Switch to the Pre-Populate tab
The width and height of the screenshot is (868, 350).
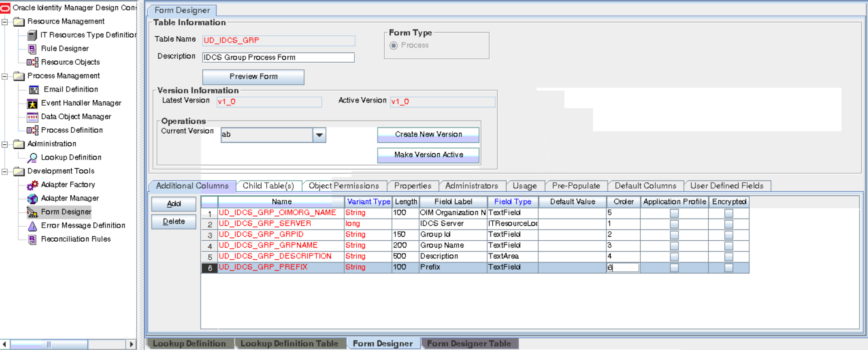(x=576, y=186)
